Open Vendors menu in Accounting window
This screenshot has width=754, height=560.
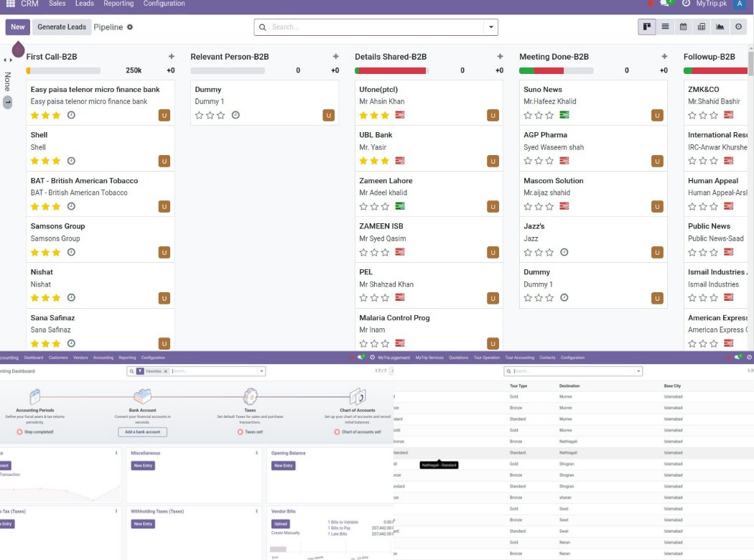coord(80,358)
